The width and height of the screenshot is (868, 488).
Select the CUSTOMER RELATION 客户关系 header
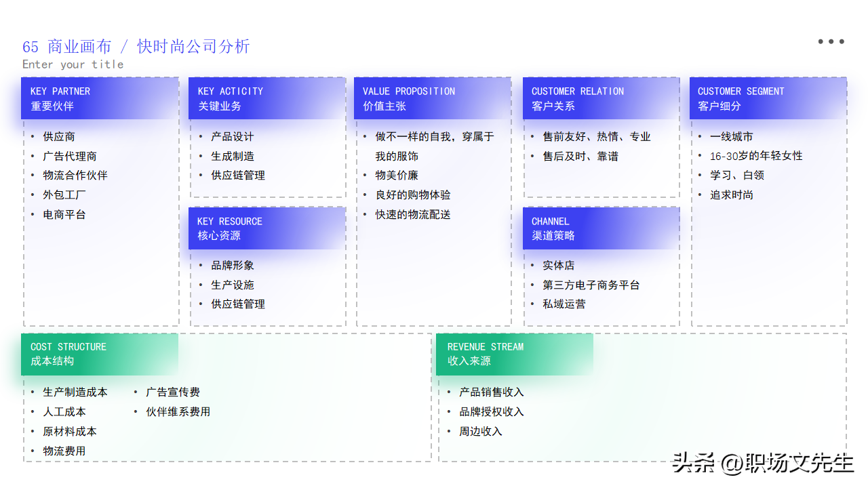point(601,98)
